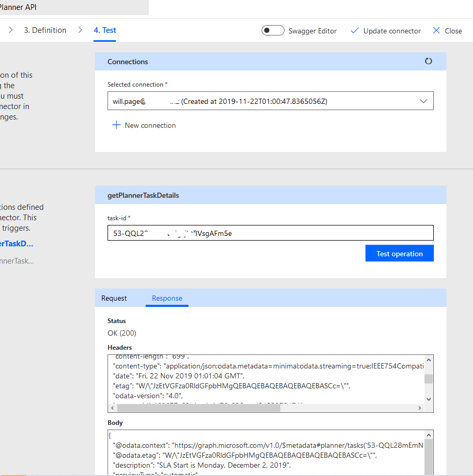
Task: Click the chevron arrow before 3. Definition
Action: (10, 30)
